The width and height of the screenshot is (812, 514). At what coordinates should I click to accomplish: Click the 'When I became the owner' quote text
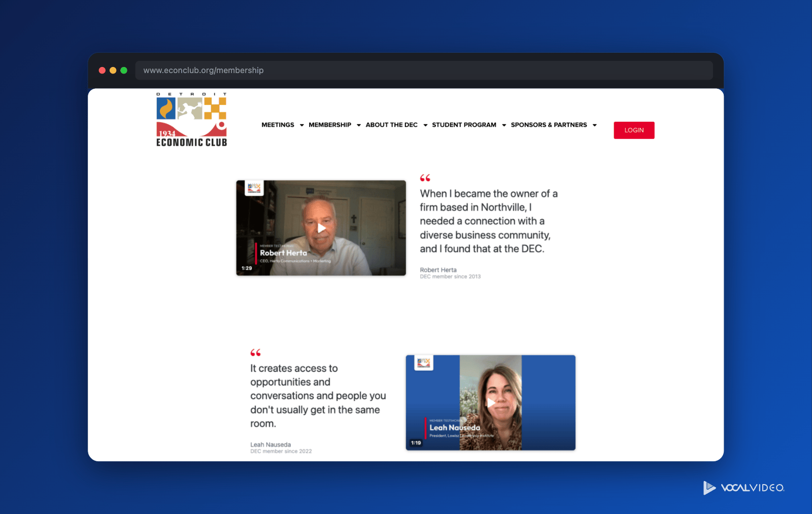[x=488, y=221]
